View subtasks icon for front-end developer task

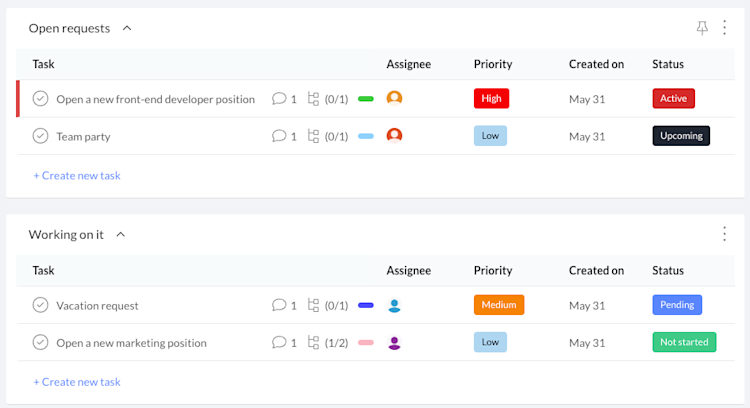tap(313, 99)
